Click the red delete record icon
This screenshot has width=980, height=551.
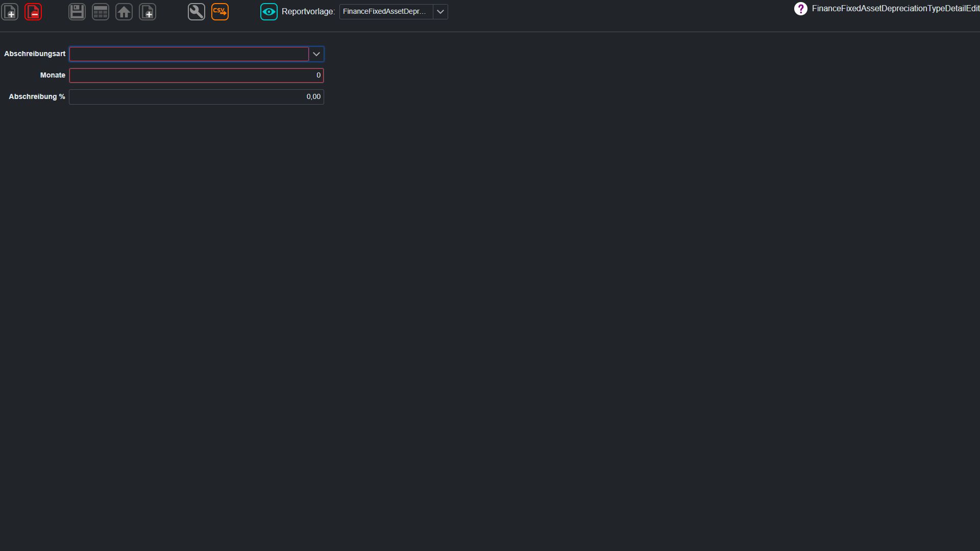33,12
